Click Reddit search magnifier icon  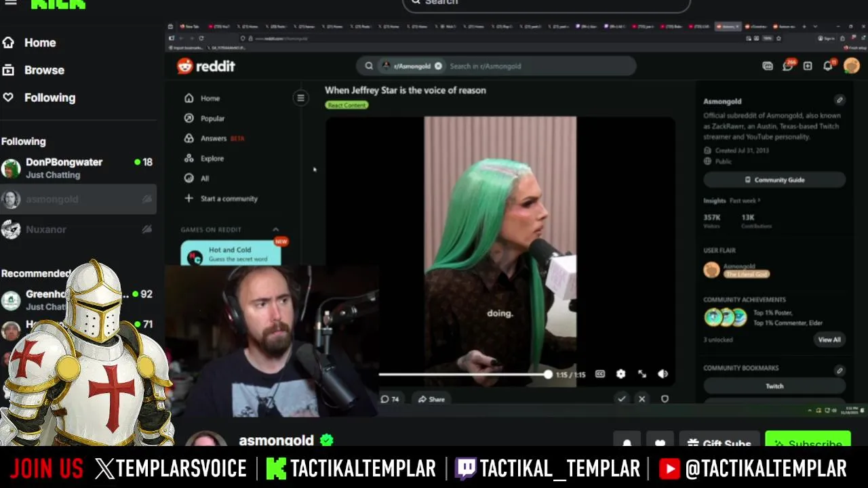369,66
